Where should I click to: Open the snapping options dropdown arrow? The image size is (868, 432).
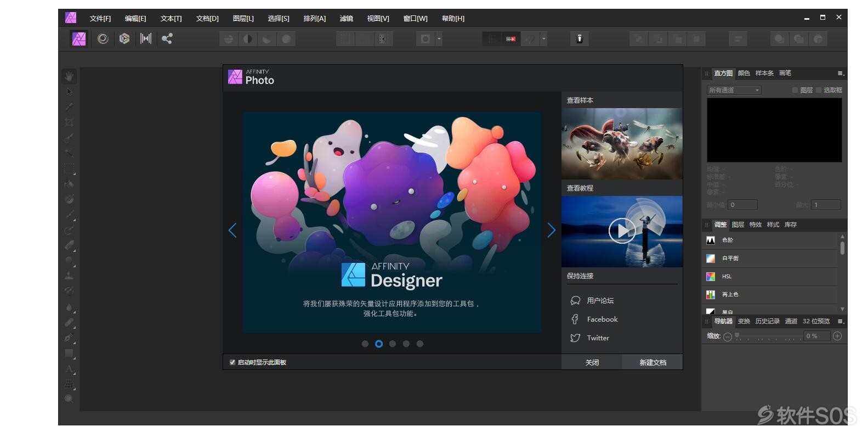click(543, 39)
